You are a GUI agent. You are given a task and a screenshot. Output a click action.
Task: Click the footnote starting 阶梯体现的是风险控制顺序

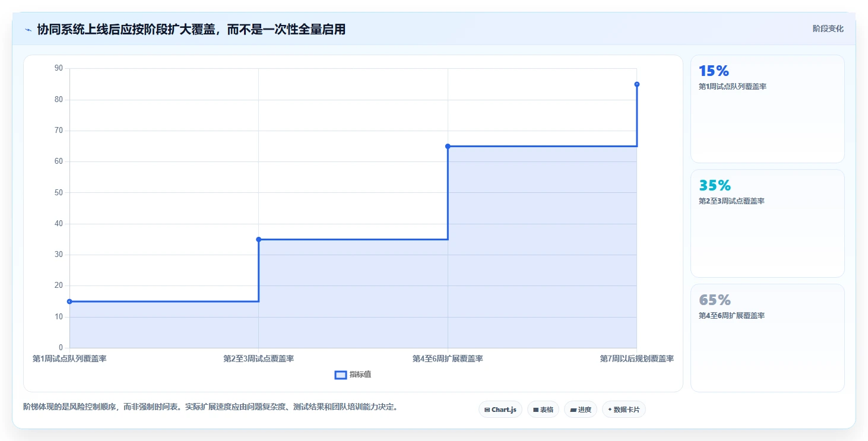point(210,407)
